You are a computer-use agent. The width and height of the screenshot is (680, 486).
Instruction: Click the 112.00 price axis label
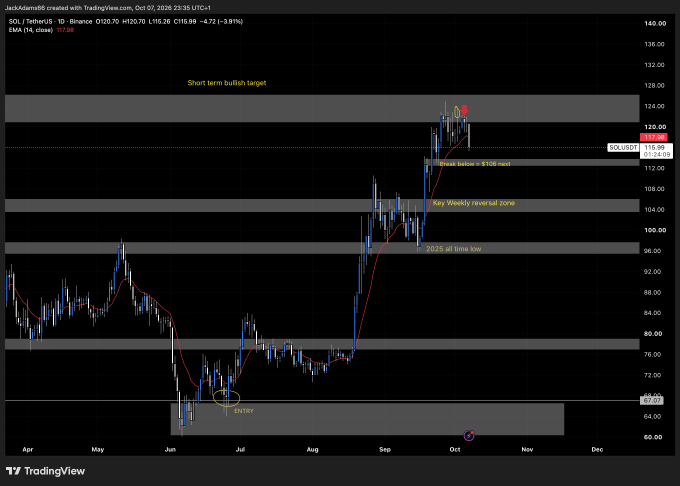pos(654,168)
